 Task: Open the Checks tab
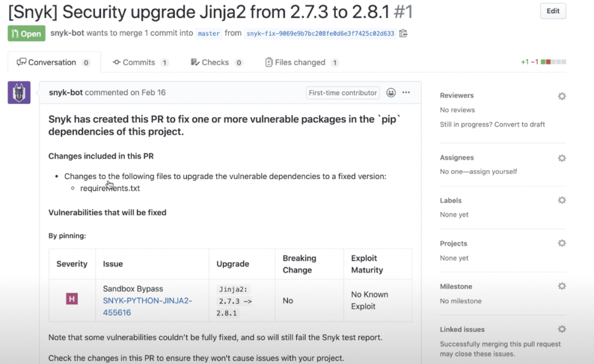pos(216,62)
